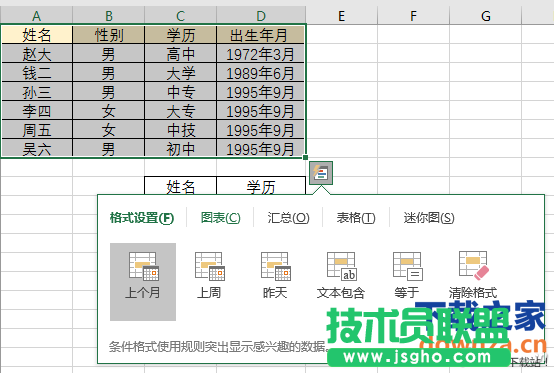Select column C header
Image resolution: width=554 pixels, height=373 pixels.
tap(181, 16)
